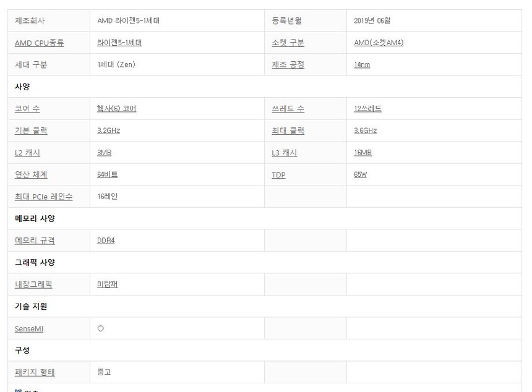Click the 최대 PCIe 레인수 link
The image size is (532, 392).
click(x=43, y=197)
